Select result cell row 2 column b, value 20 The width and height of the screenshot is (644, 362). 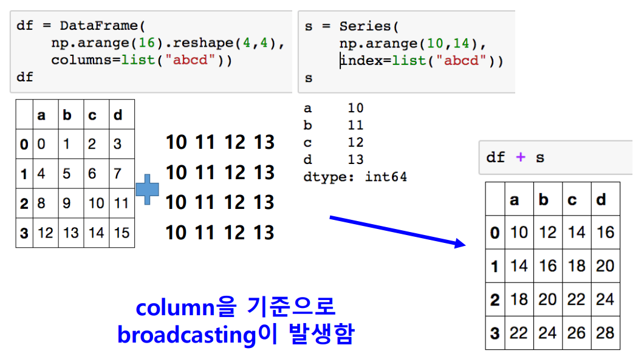point(547,299)
